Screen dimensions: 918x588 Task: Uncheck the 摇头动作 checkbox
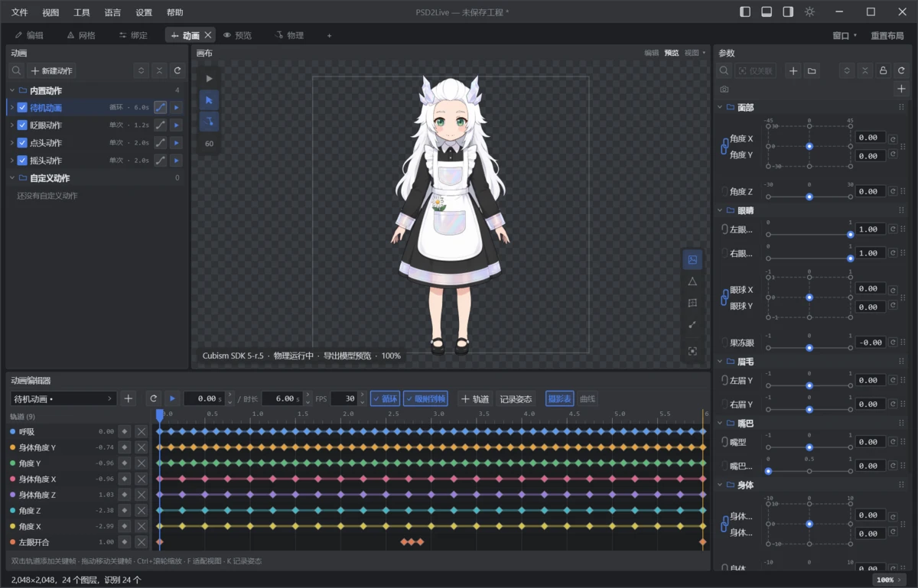point(22,161)
